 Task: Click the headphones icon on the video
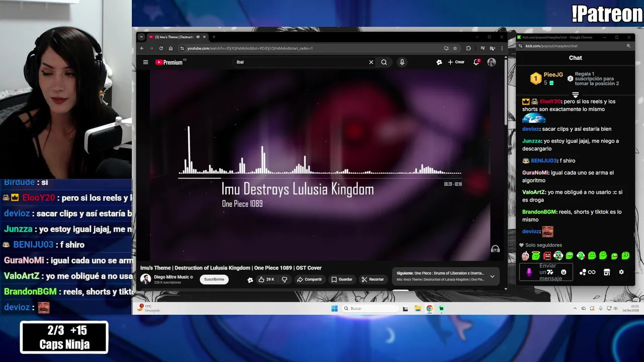pyautogui.click(x=495, y=249)
